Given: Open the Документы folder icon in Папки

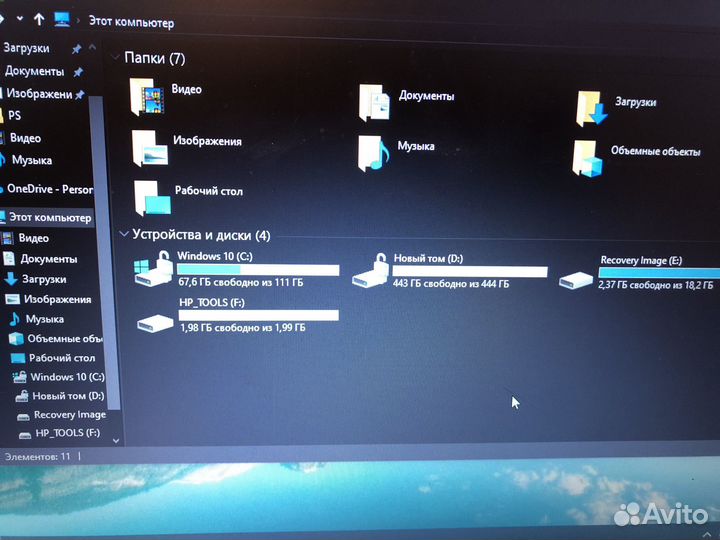Looking at the screenshot, I should point(374,103).
